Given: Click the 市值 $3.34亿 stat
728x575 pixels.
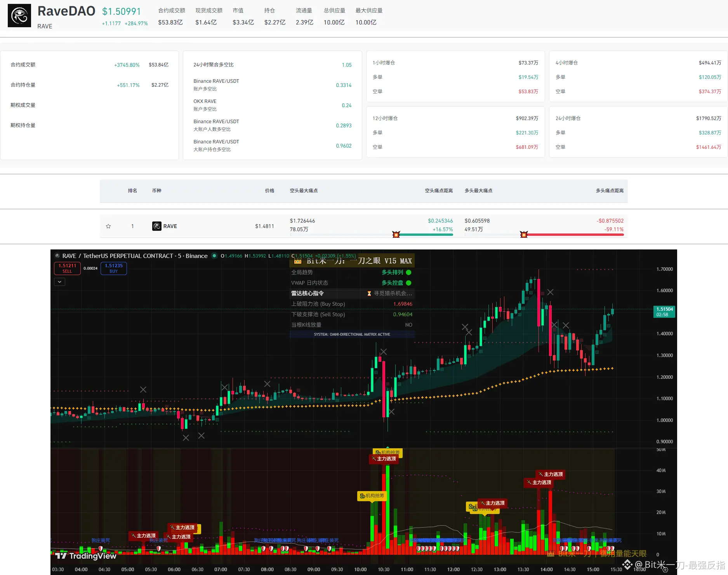Looking at the screenshot, I should pyautogui.click(x=243, y=16).
